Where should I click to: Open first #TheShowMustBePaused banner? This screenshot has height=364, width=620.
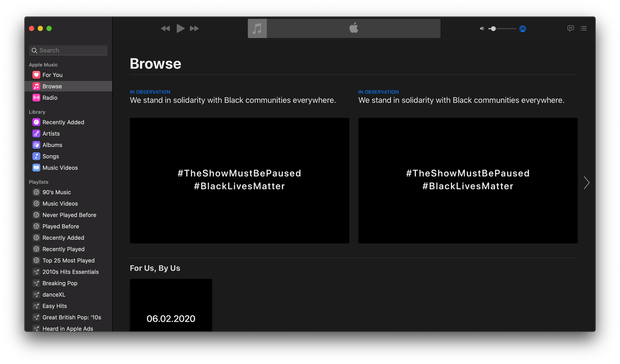click(x=239, y=181)
